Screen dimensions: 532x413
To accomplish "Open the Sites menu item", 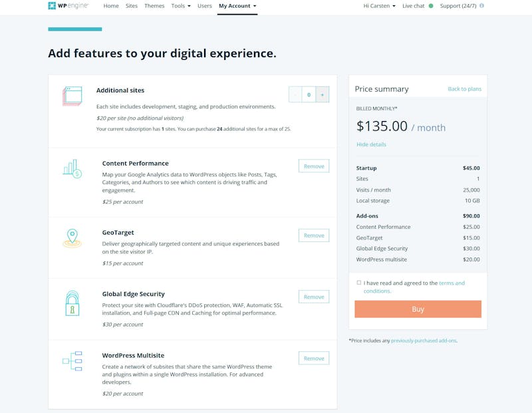I will [x=131, y=6].
